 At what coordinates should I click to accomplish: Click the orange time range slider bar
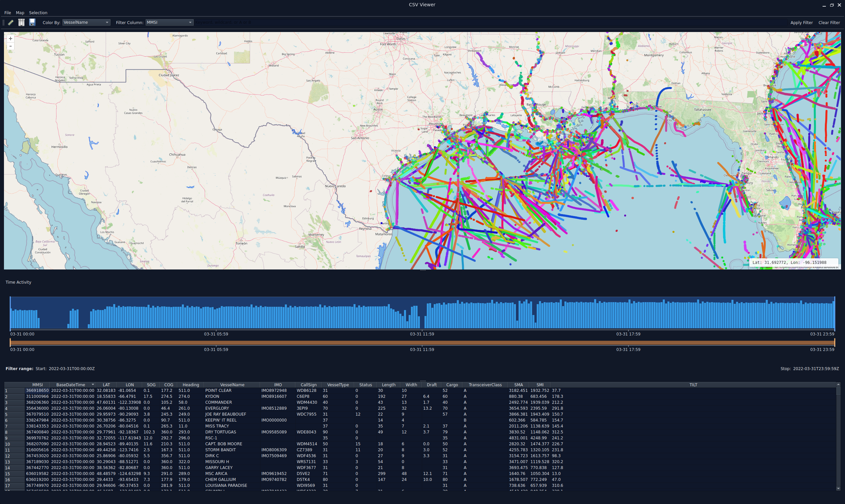[422, 343]
